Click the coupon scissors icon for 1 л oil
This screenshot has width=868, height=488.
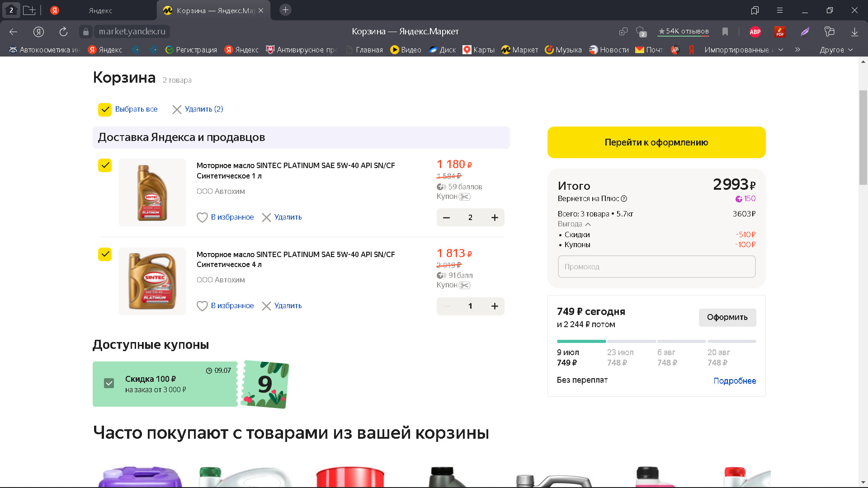tap(465, 197)
